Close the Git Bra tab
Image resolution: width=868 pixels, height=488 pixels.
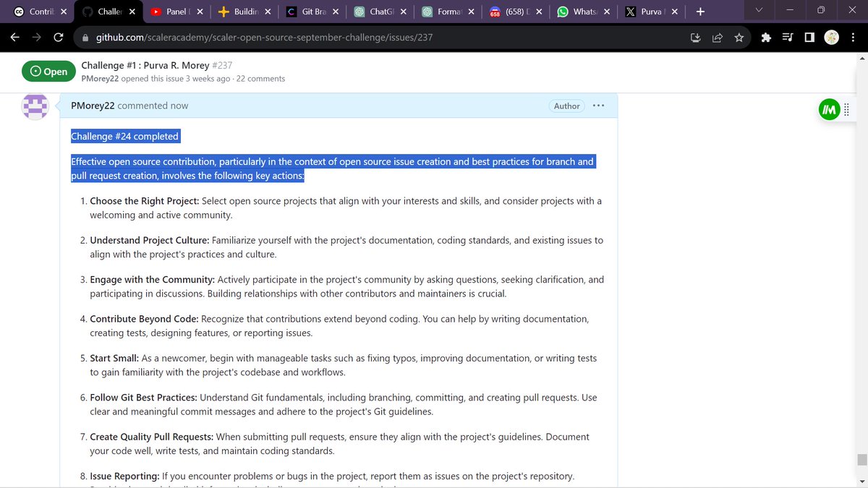[x=336, y=12]
